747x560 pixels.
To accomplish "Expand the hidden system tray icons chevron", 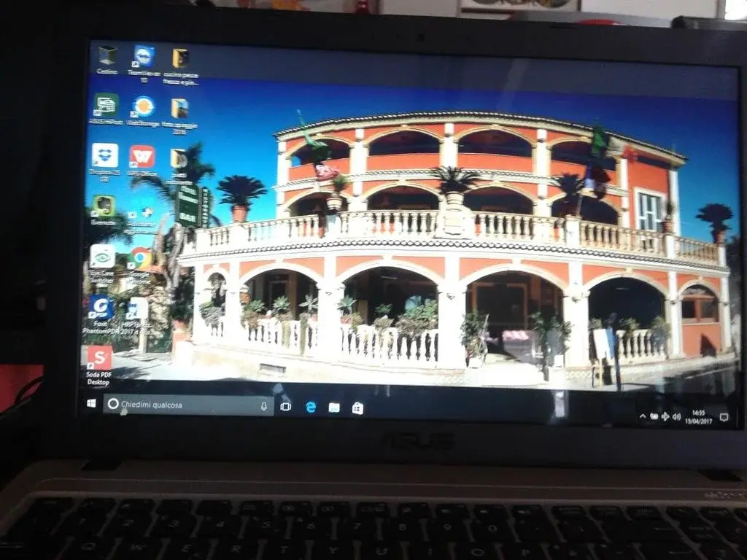I will pyautogui.click(x=643, y=416).
